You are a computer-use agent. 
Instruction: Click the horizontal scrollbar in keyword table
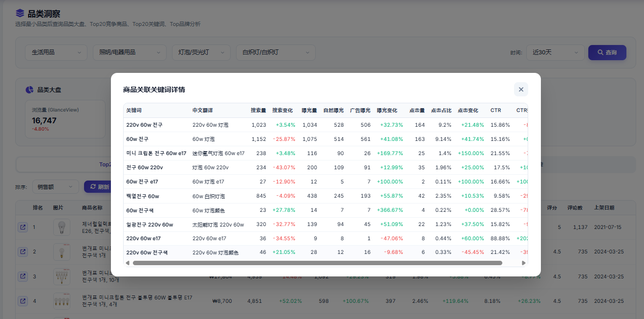pos(317,263)
